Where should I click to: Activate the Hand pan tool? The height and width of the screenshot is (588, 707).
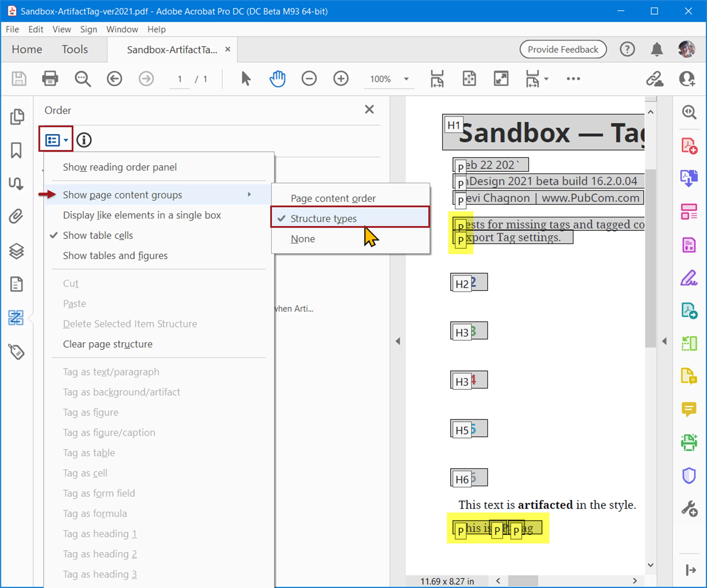tap(277, 79)
